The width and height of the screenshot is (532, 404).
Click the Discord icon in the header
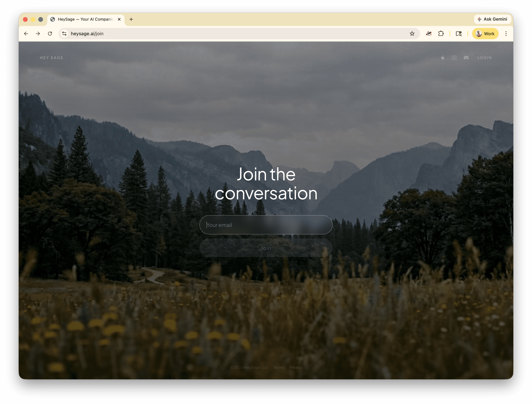point(466,58)
